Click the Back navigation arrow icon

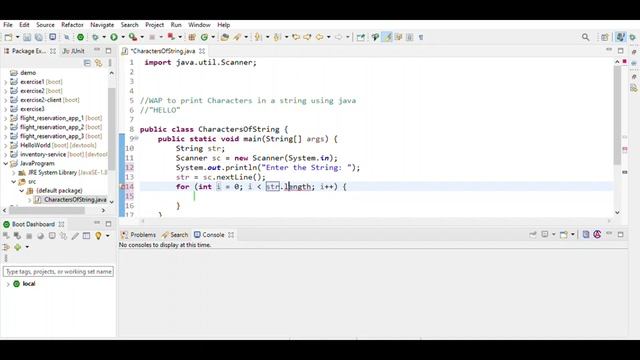coord(319,37)
